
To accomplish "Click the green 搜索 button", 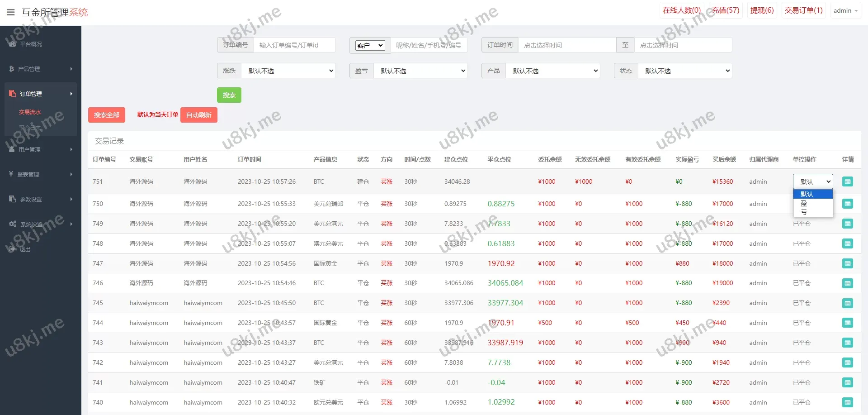I will click(229, 95).
